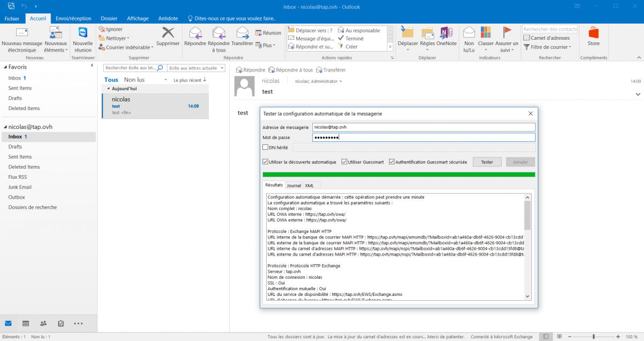Click the Répondre ribbon button
Viewport: 644px width, 341px height.
(194, 37)
